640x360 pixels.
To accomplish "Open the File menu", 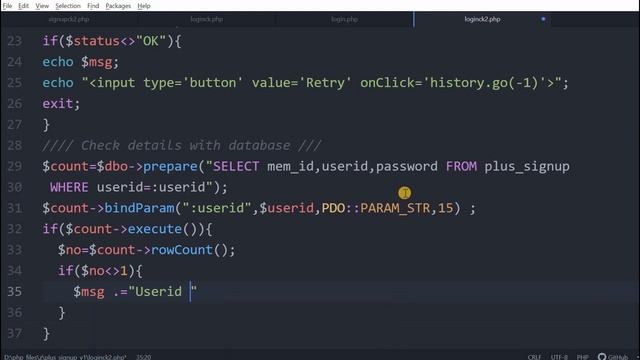I will (x=7, y=6).
